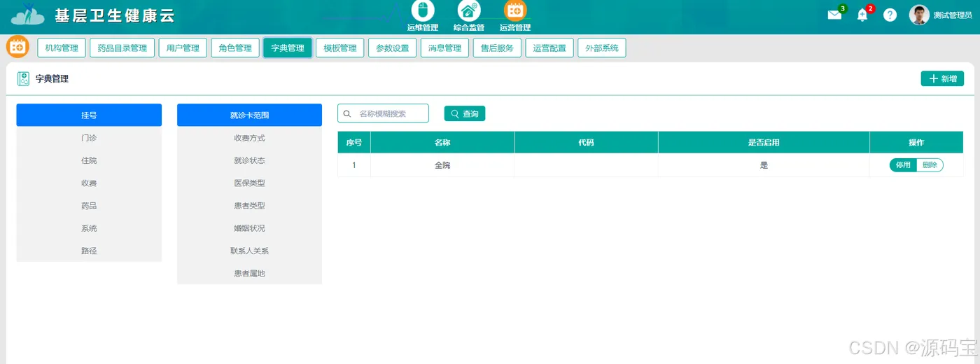Click the 新增 add button
This screenshot has width=980, height=364.
coord(942,78)
